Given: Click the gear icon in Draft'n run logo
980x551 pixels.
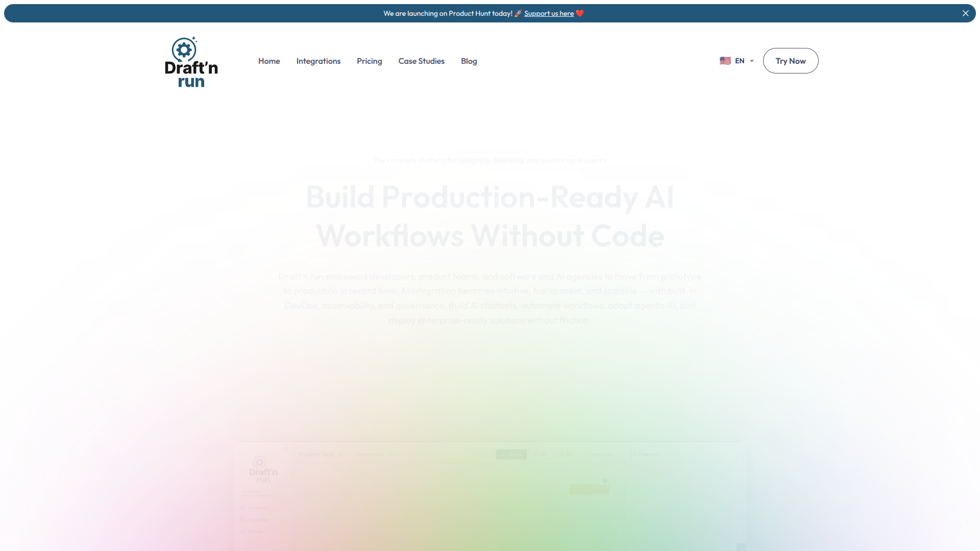Looking at the screenshot, I should [x=184, y=49].
